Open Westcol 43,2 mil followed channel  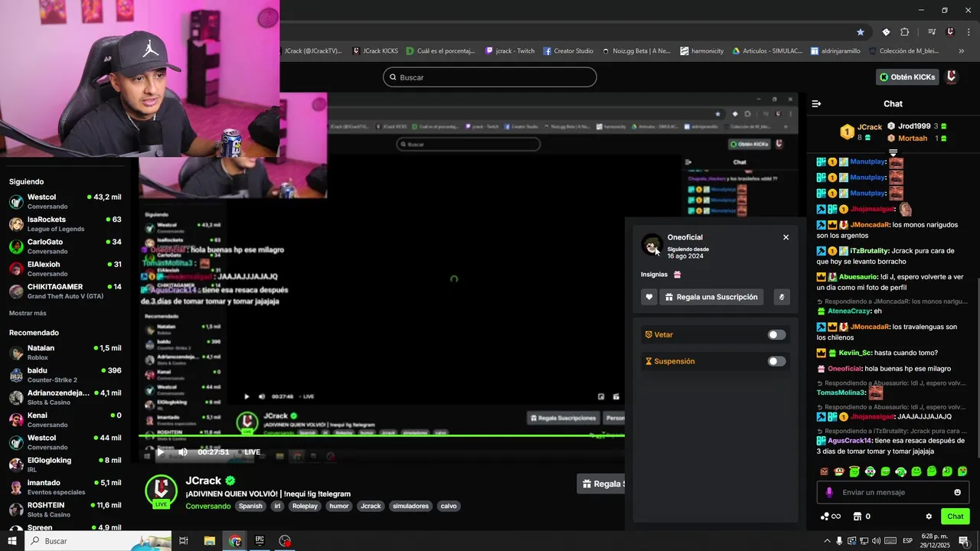click(x=64, y=201)
